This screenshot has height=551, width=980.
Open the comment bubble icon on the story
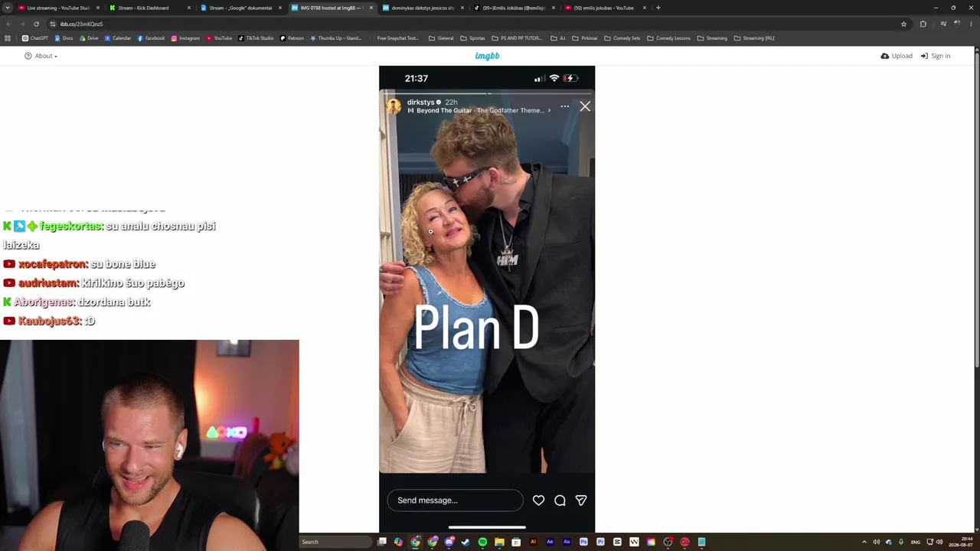tap(560, 500)
